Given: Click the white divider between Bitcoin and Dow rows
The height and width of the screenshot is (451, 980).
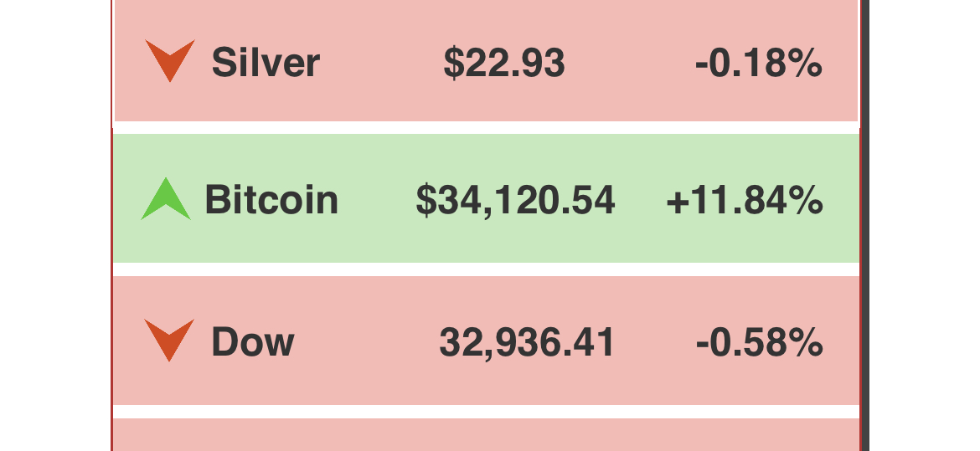Looking at the screenshot, I should pyautogui.click(x=487, y=269).
